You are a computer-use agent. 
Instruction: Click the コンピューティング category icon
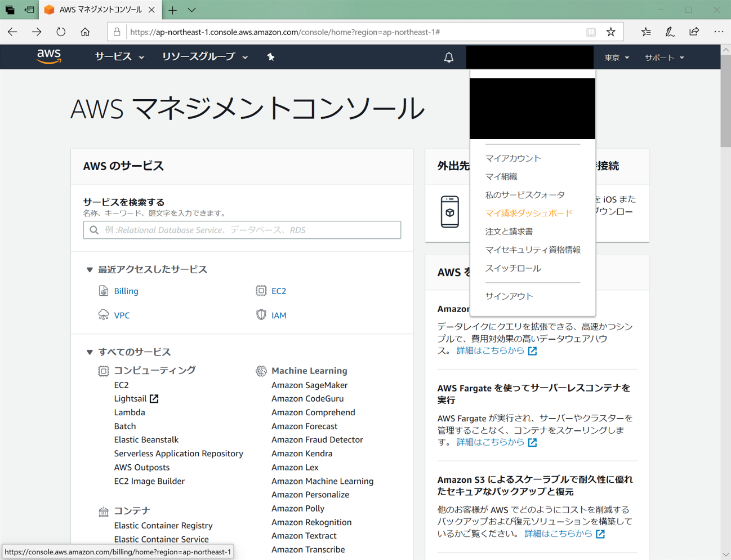click(104, 371)
